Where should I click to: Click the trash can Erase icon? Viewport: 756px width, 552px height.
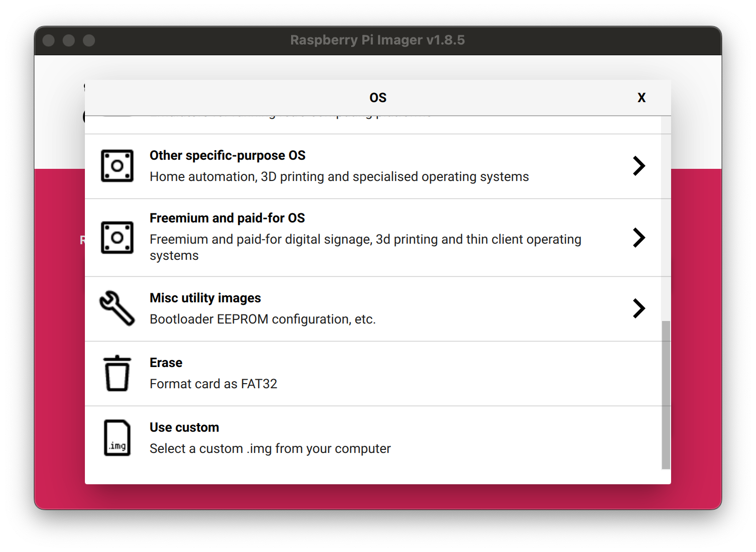pyautogui.click(x=117, y=373)
